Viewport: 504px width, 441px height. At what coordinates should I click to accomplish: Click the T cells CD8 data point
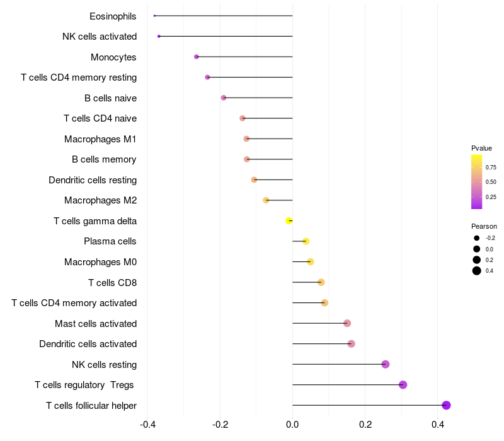(321, 282)
